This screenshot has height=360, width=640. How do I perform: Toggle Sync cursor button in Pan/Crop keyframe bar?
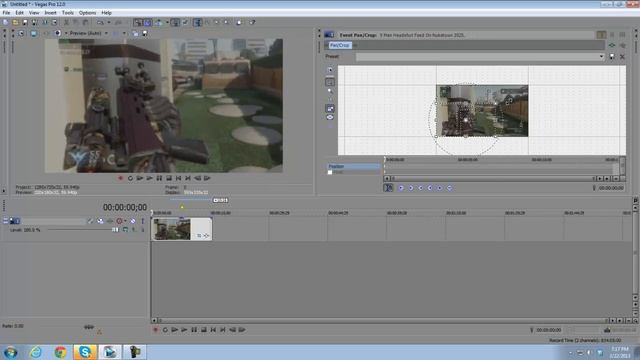[388, 188]
